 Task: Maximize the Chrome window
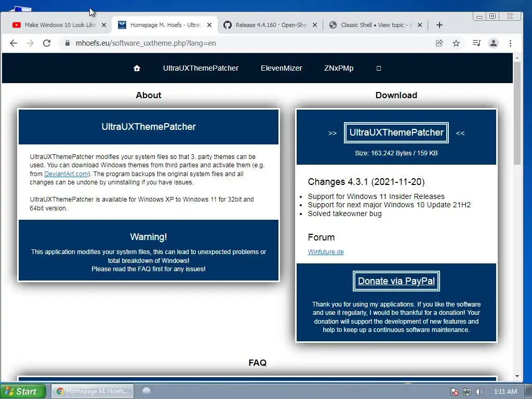point(493,16)
